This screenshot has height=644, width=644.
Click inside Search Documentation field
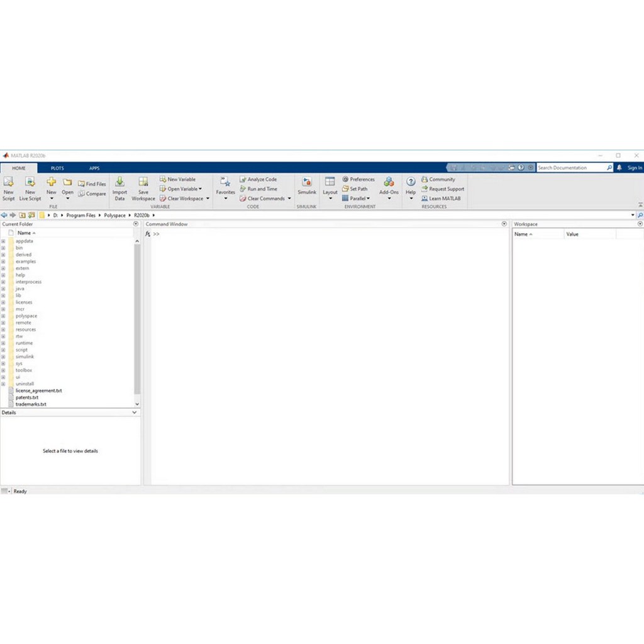click(572, 167)
